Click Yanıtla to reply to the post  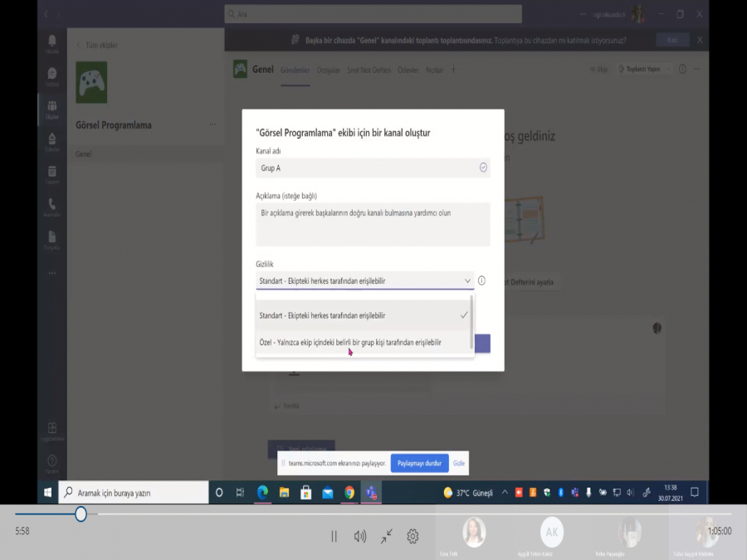(x=287, y=406)
